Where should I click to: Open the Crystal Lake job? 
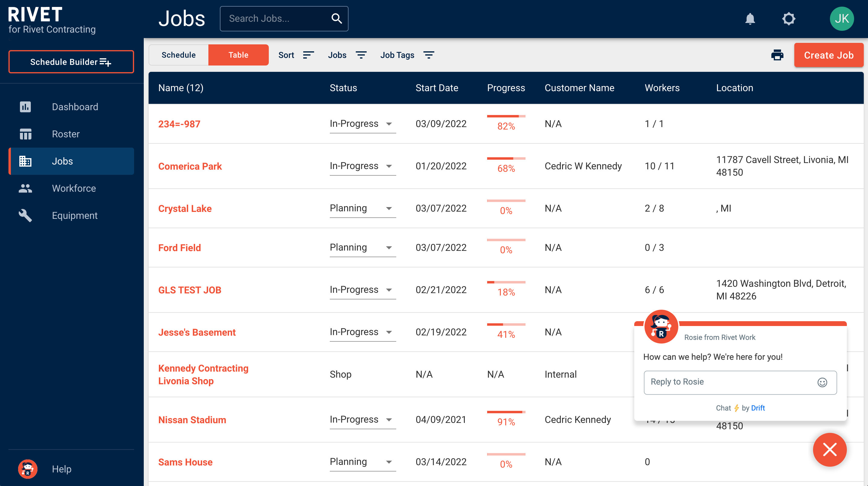(185, 209)
